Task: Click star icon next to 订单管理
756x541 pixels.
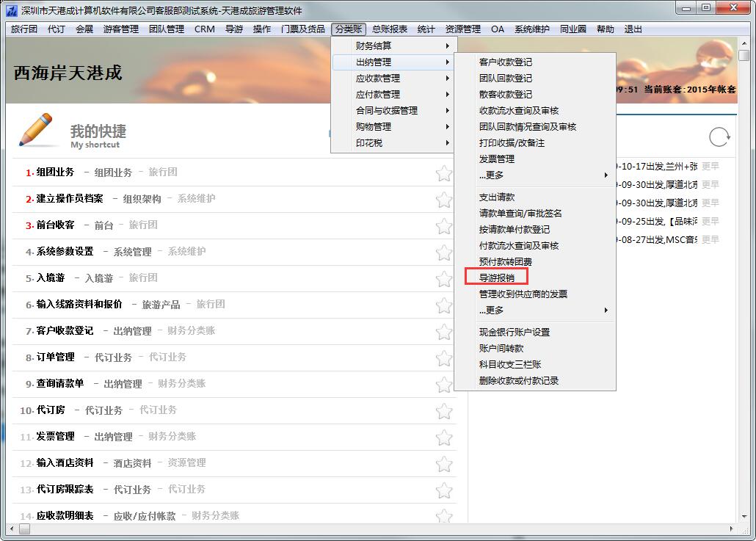Action: pyautogui.click(x=444, y=358)
